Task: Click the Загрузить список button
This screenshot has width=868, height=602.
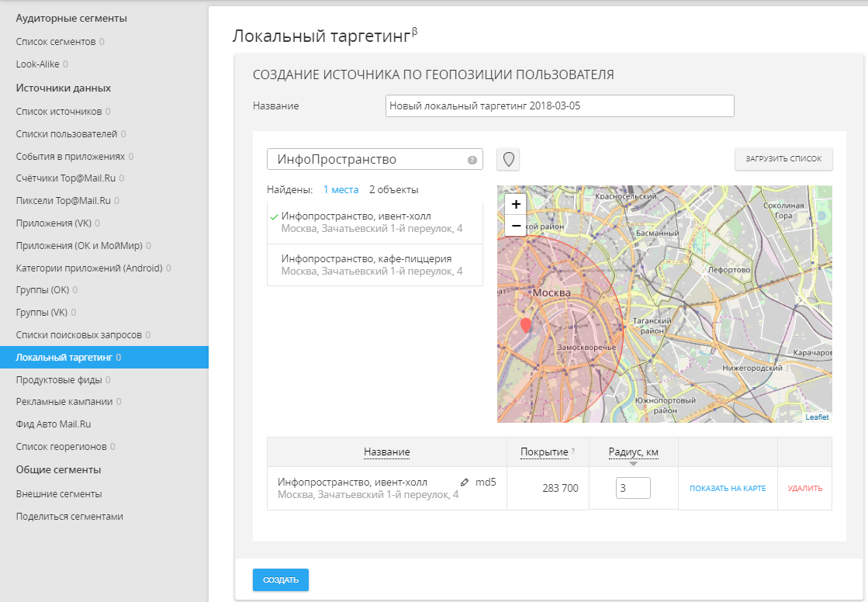Action: [x=783, y=159]
